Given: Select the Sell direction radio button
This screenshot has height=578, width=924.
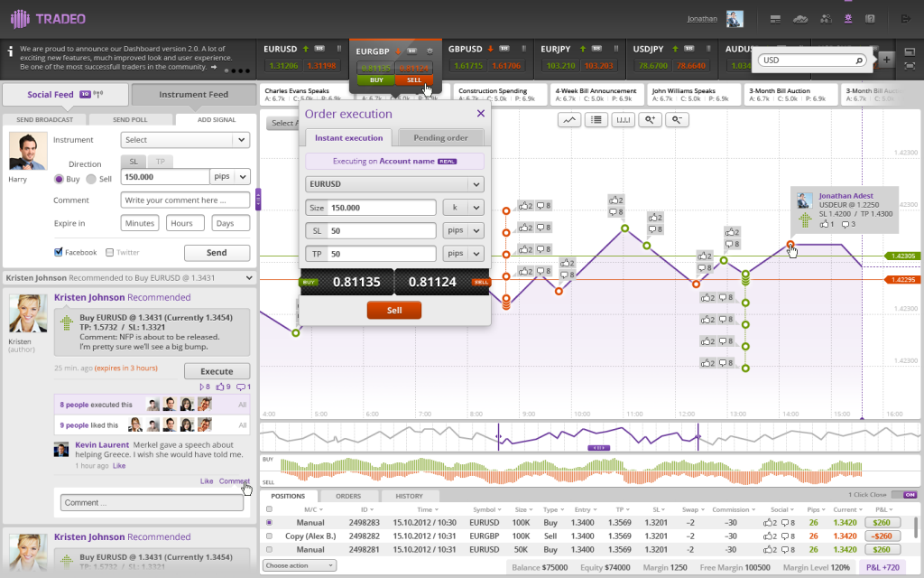Looking at the screenshot, I should 92,179.
